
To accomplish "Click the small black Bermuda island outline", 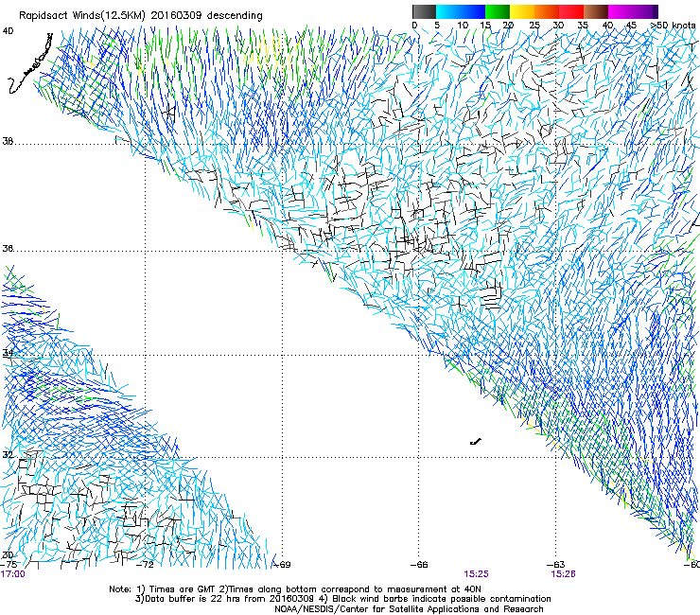I will coord(476,442).
